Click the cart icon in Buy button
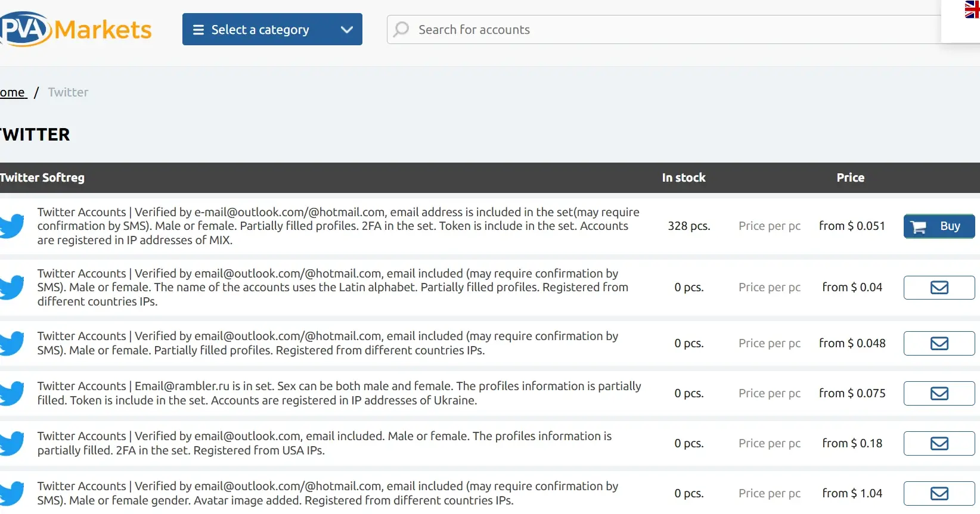The width and height of the screenshot is (980, 514). pyautogui.click(x=919, y=227)
